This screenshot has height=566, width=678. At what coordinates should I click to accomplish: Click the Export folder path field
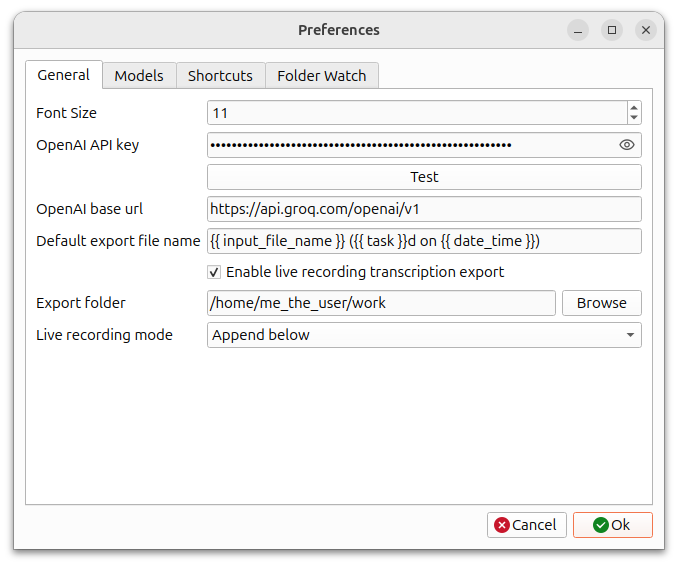point(381,303)
